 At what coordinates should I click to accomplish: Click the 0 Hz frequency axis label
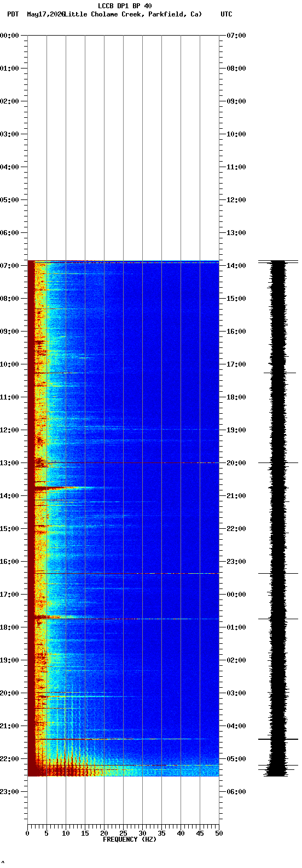[27, 833]
